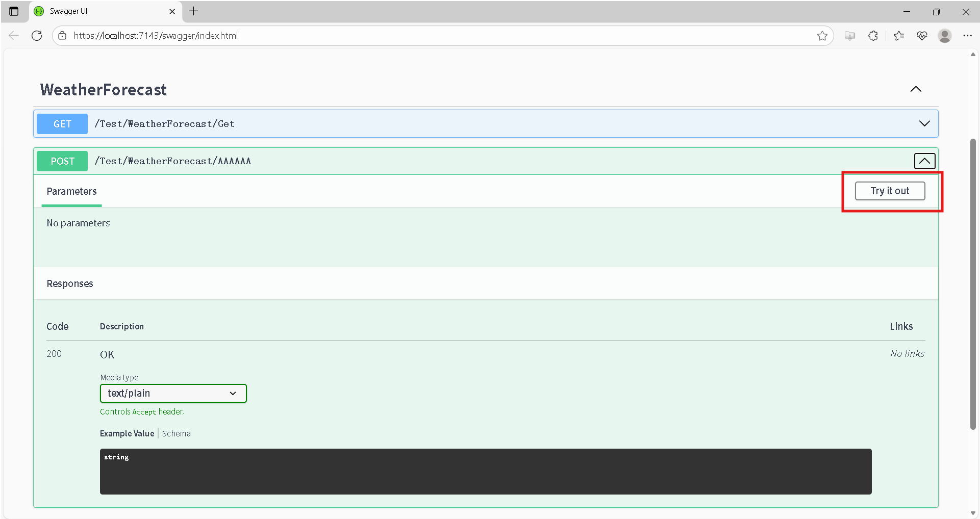Close the Swagger UI tab
The height and width of the screenshot is (519, 980).
[x=172, y=11]
